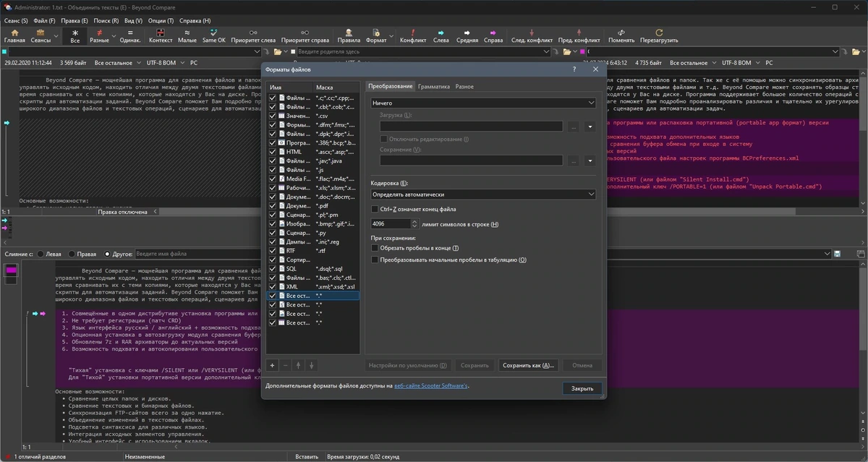
Task: Select Приоритет справа option
Action: click(x=305, y=36)
